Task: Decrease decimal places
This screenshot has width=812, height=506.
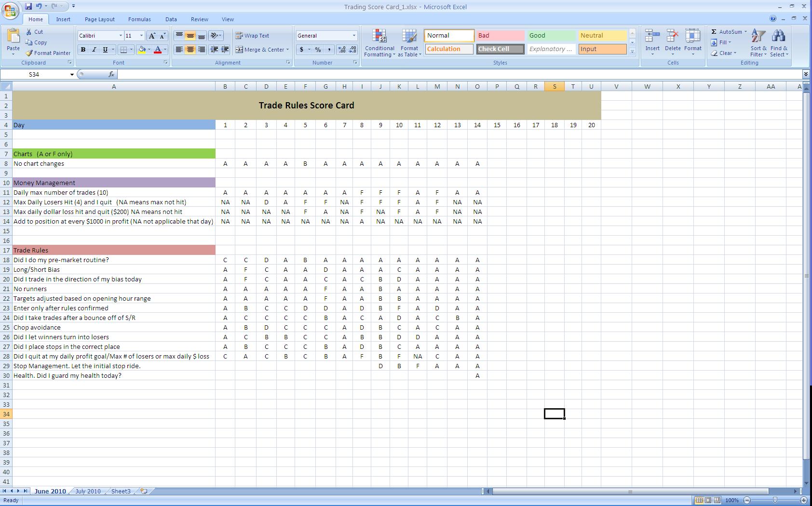Action: (x=352, y=50)
